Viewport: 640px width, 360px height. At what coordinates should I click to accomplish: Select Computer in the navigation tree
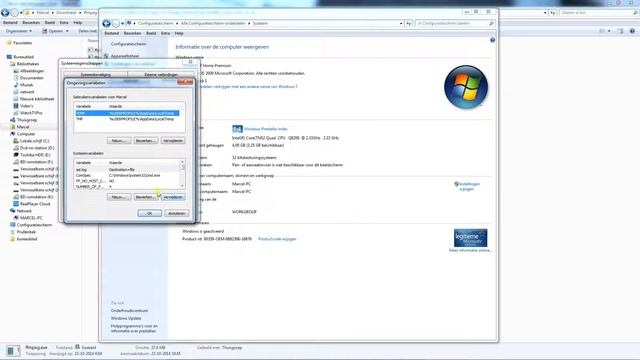point(26,134)
